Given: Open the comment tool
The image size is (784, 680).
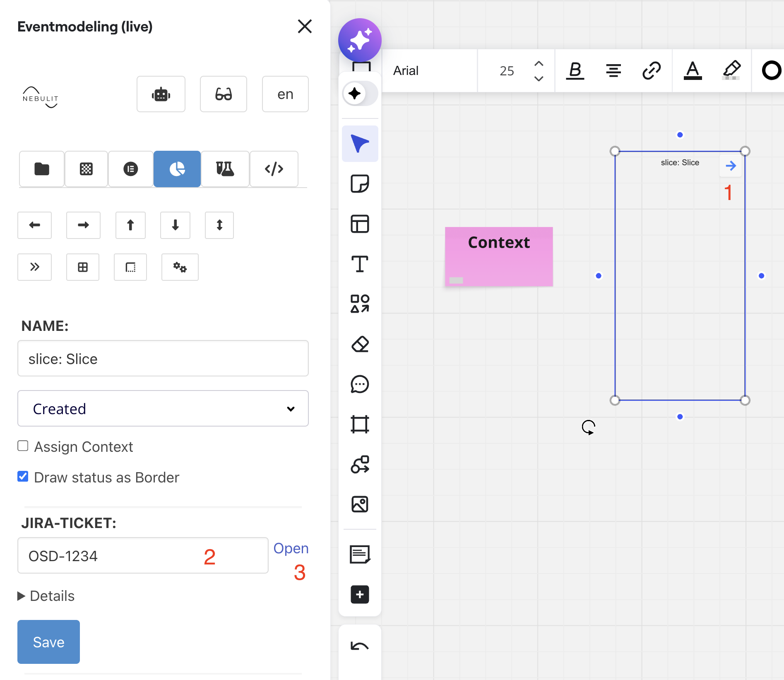Looking at the screenshot, I should (x=360, y=384).
